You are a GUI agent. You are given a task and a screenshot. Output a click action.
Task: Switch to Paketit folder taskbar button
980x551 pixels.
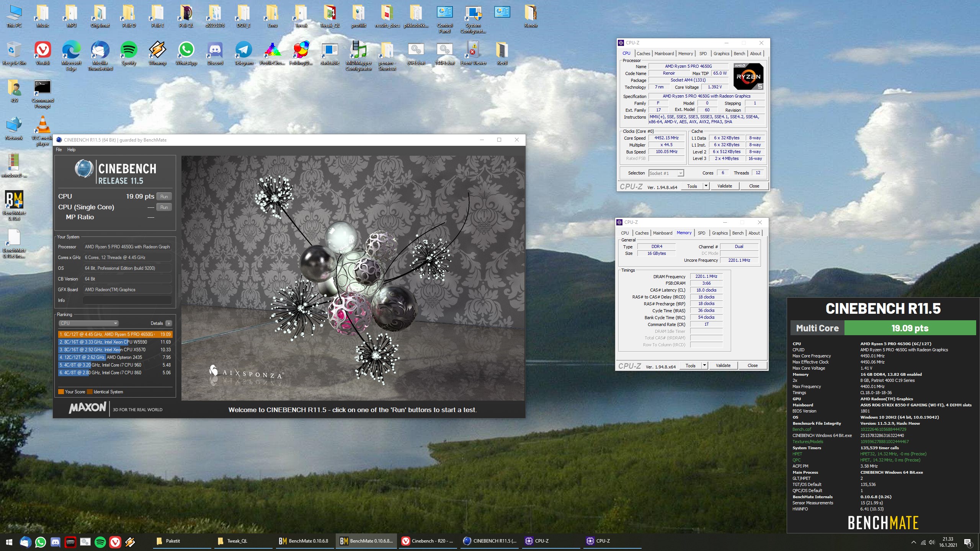(x=182, y=541)
